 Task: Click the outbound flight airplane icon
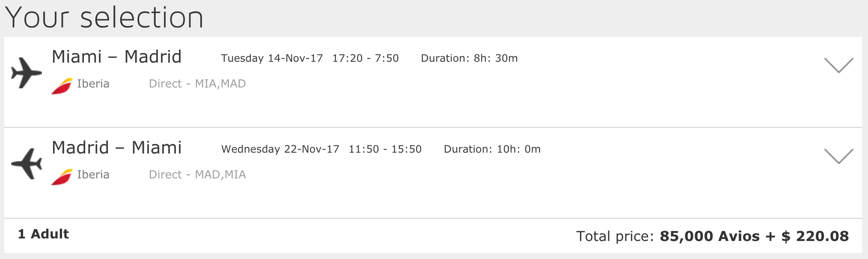click(x=27, y=72)
